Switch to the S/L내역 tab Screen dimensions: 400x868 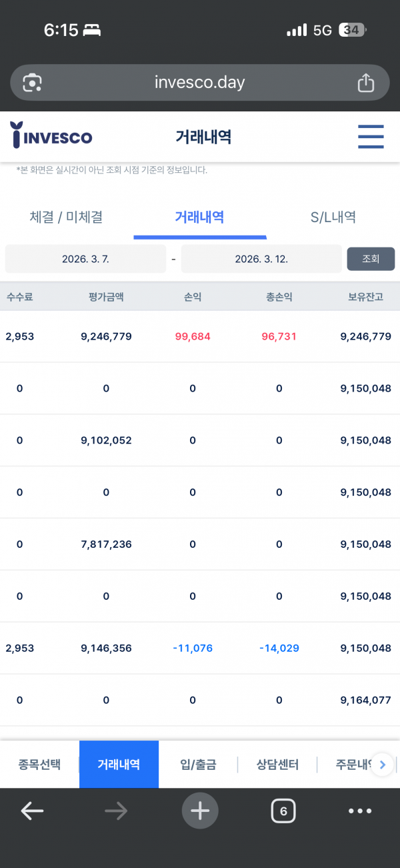pyautogui.click(x=333, y=217)
